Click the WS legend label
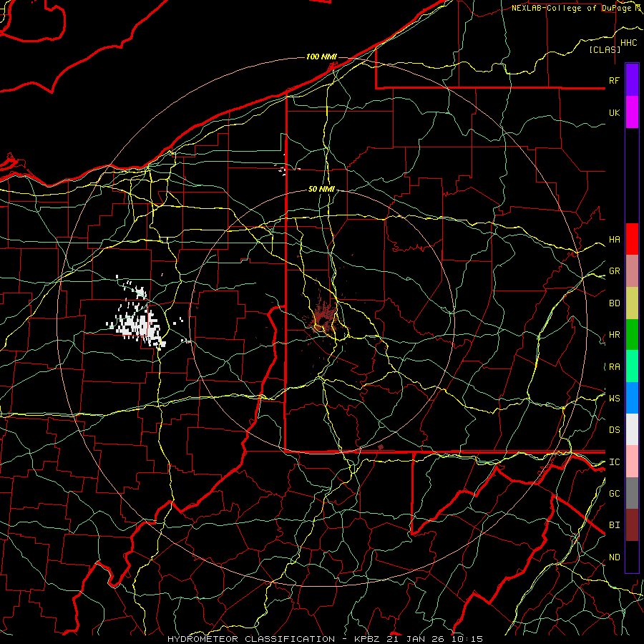 pos(614,399)
